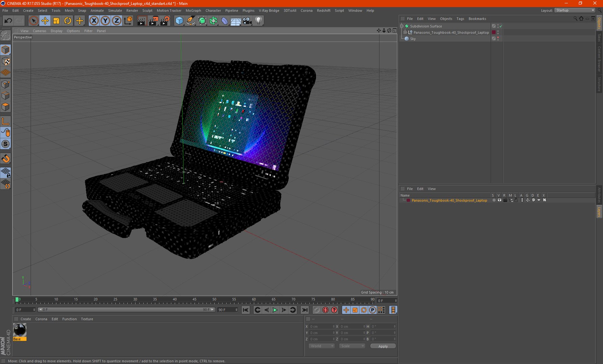Activate the Move tool in top toolbar
This screenshot has height=364, width=603.
click(x=45, y=21)
